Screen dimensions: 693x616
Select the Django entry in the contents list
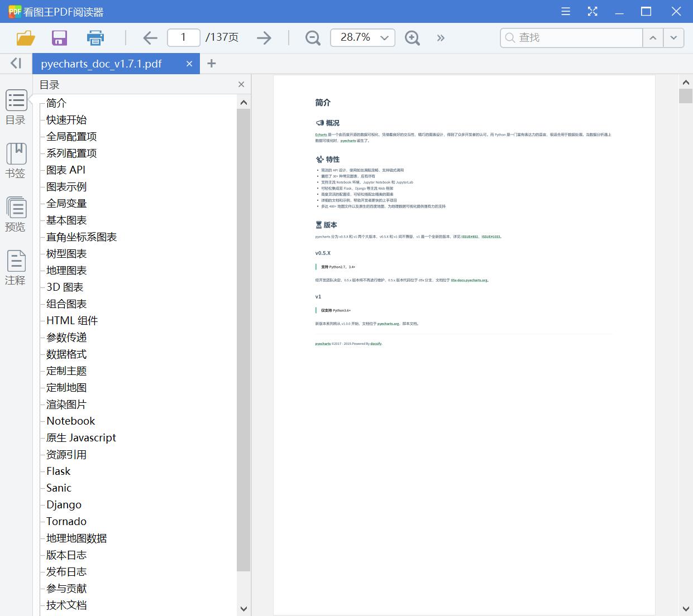(x=63, y=504)
